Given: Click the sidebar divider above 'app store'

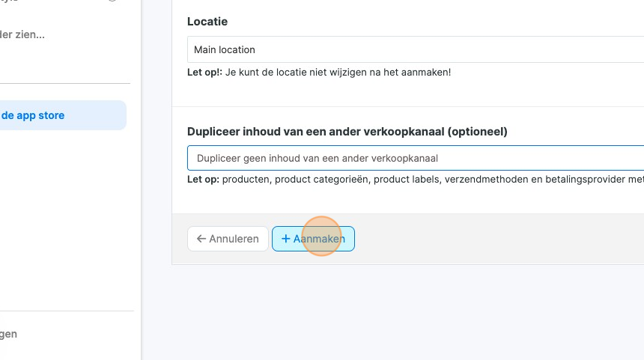Looking at the screenshot, I should pyautogui.click(x=65, y=84).
